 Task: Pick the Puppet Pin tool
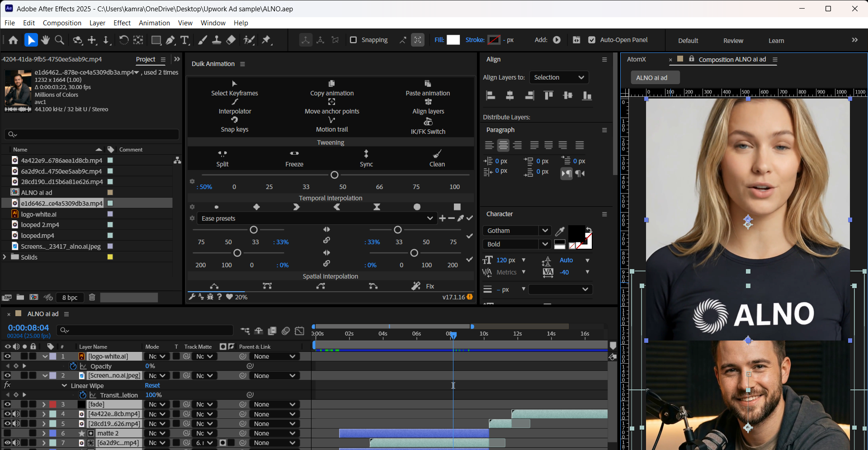[x=266, y=40]
